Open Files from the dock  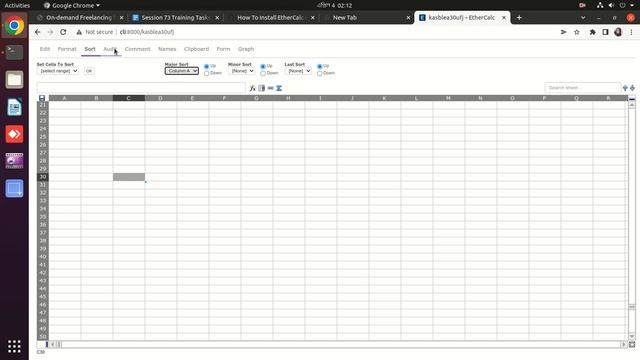(14, 80)
